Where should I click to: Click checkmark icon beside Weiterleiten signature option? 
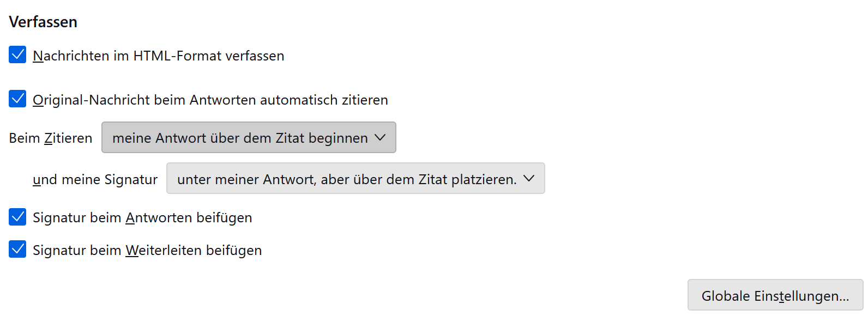pos(17,250)
